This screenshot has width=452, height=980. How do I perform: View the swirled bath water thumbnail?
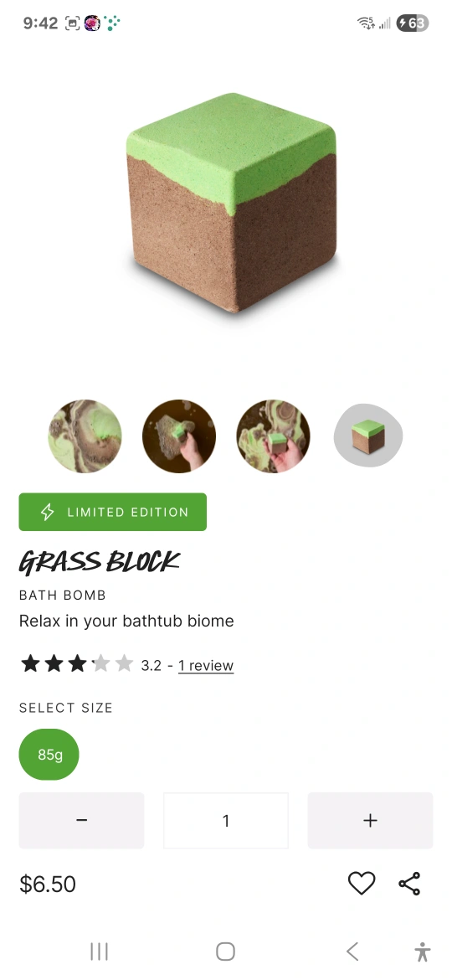click(85, 436)
